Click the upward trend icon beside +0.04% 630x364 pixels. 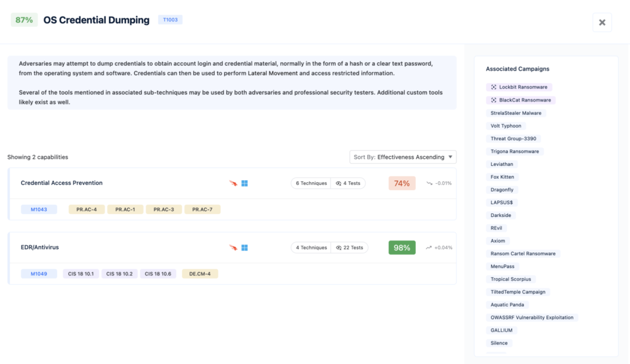pos(429,248)
